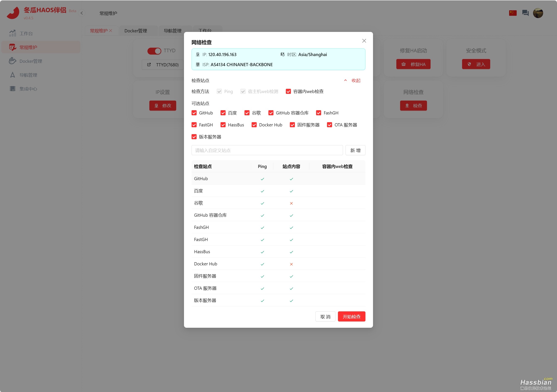Click the ISP server icon
The width and height of the screenshot is (557, 392).
[198, 64]
